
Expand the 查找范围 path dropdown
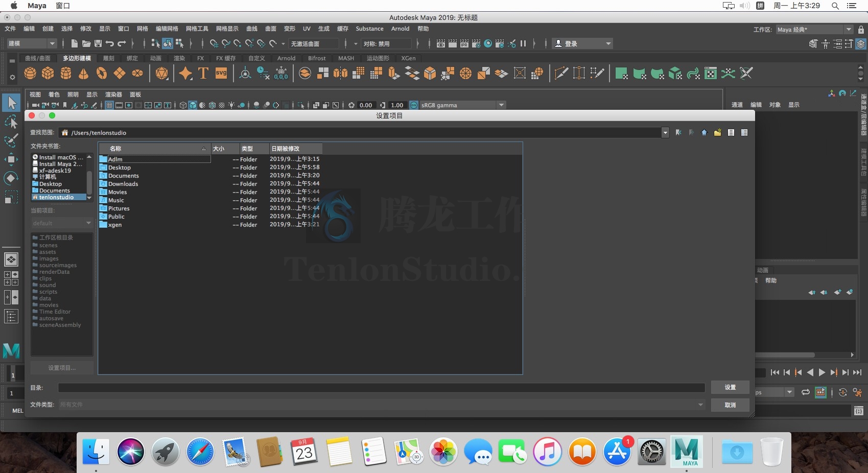[x=665, y=133]
